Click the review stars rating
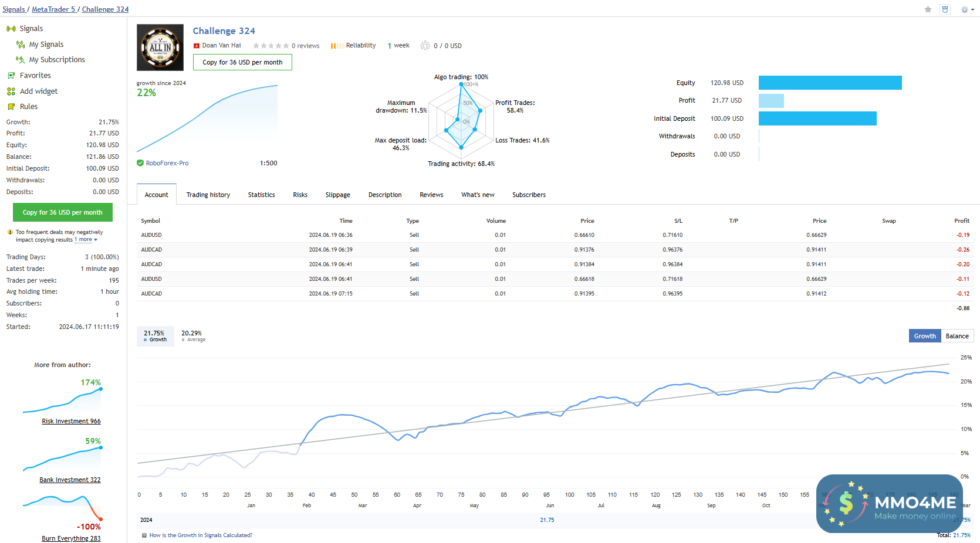 [271, 46]
